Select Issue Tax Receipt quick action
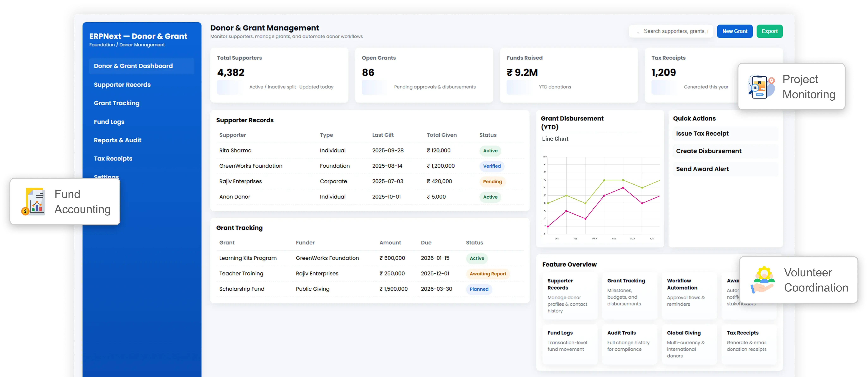Viewport: 868px width, 377px height. 703,133
